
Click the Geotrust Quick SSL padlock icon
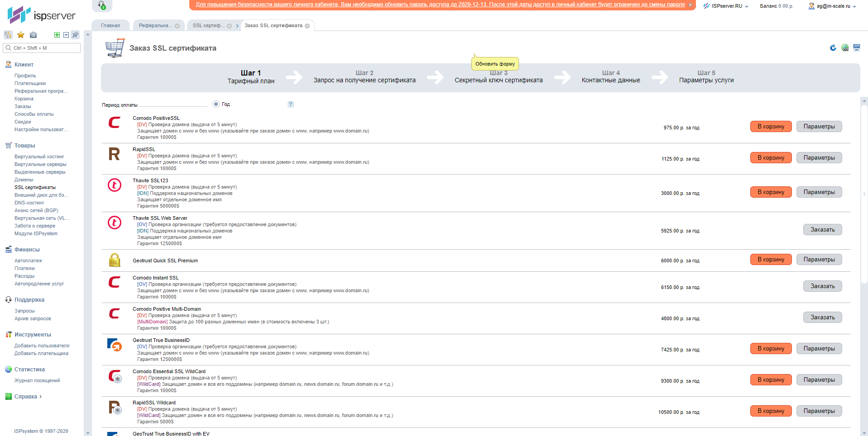[x=115, y=260]
